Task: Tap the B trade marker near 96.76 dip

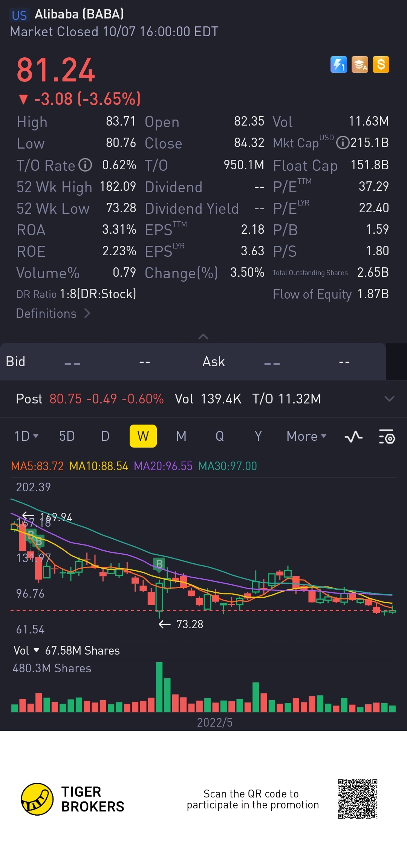Action: 159,564
